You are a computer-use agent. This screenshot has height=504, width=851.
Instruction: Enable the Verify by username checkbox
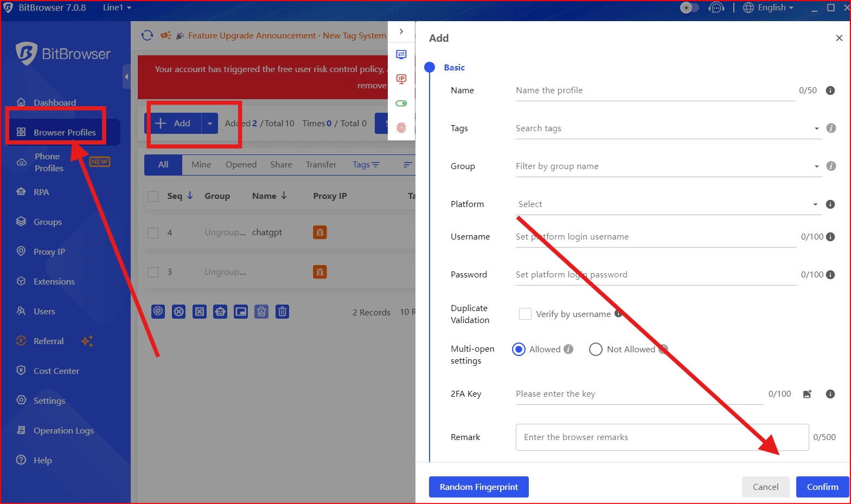(525, 314)
